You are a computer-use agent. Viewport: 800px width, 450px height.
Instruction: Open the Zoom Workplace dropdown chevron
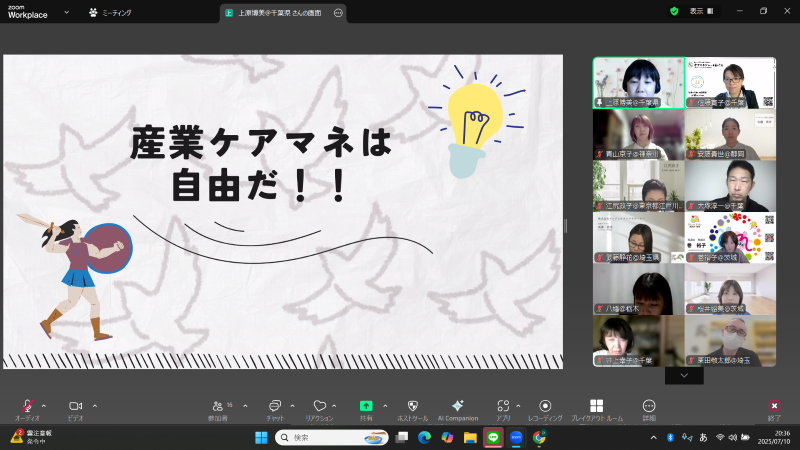[x=66, y=13]
